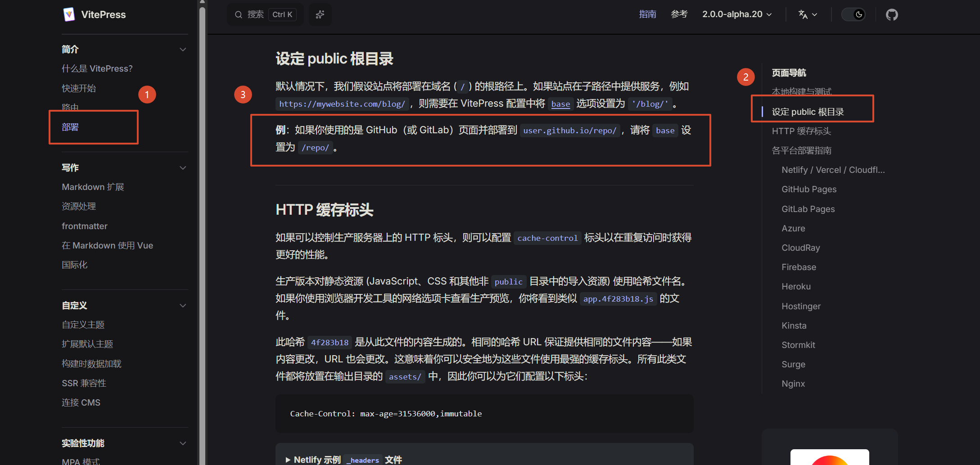
Task: Jump to GitLab Pages outline entry
Action: pos(808,209)
